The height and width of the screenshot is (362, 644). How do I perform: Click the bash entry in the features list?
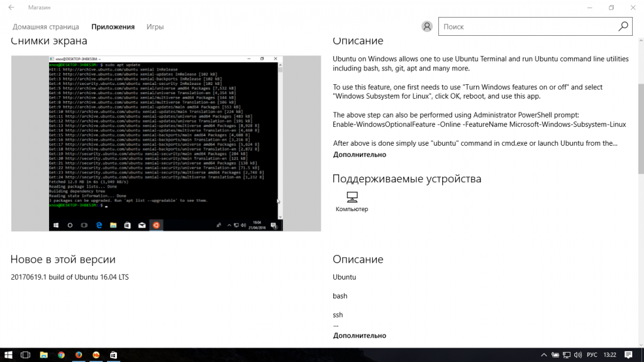(x=340, y=296)
